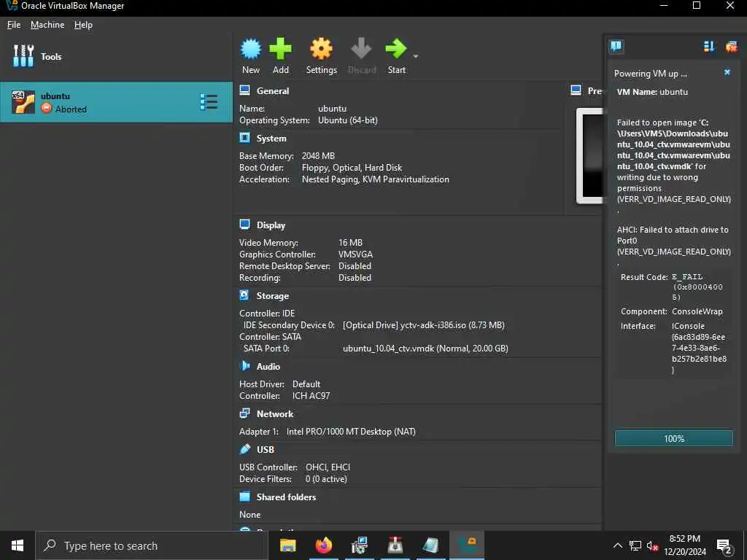
Task: Click the VMSVGA graphics controller value
Action: coord(355,254)
